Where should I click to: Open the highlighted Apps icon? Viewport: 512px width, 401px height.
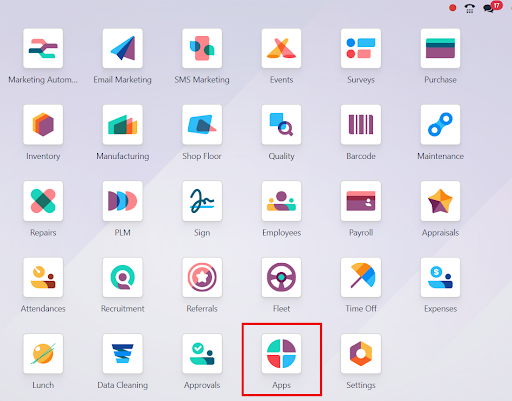click(x=281, y=354)
